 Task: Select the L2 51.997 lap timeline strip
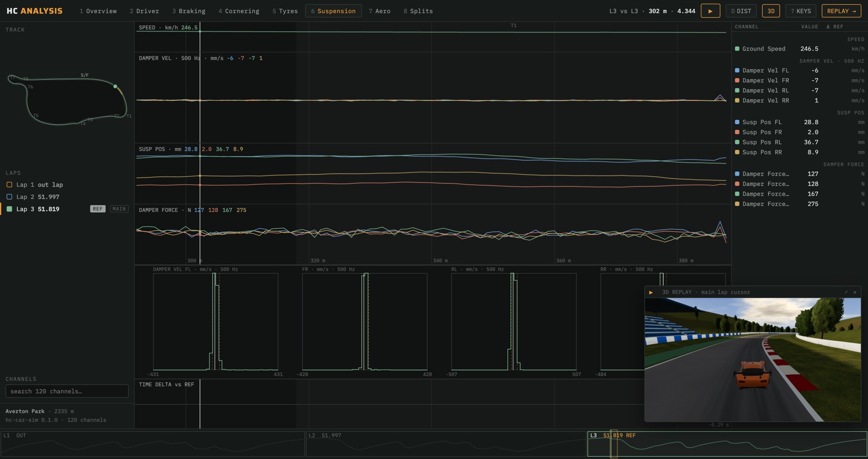tap(446, 444)
